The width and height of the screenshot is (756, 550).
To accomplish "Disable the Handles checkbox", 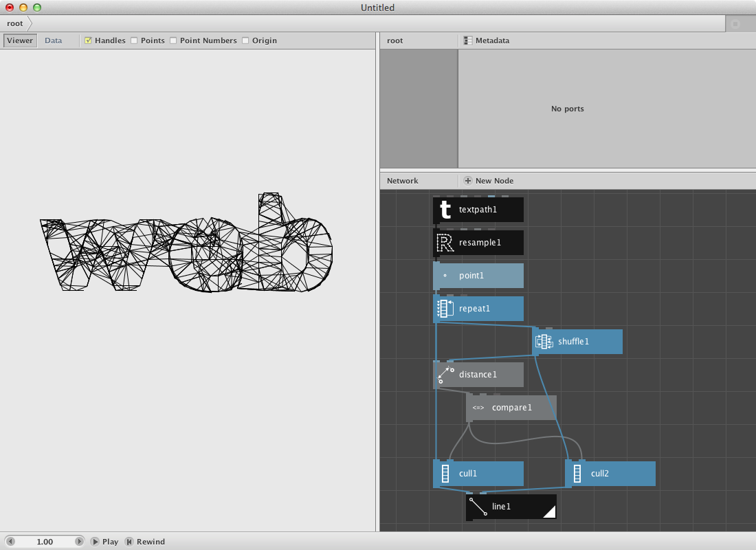I will (88, 41).
